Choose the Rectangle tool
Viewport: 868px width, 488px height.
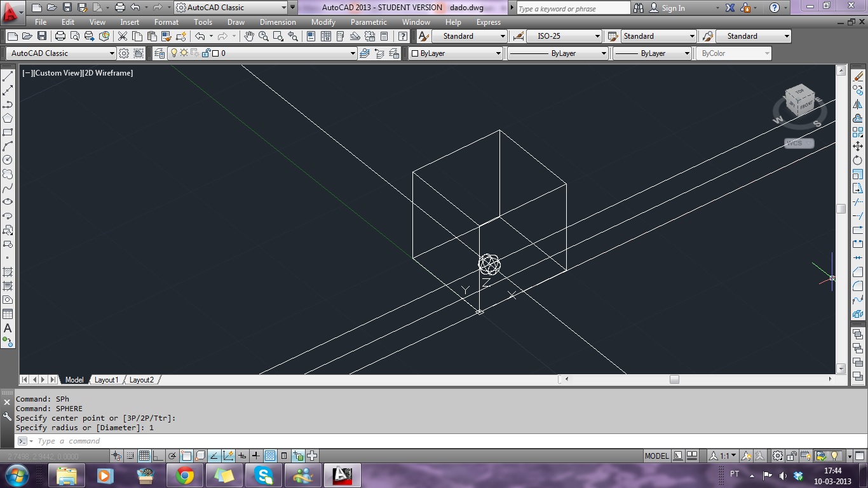click(x=8, y=132)
